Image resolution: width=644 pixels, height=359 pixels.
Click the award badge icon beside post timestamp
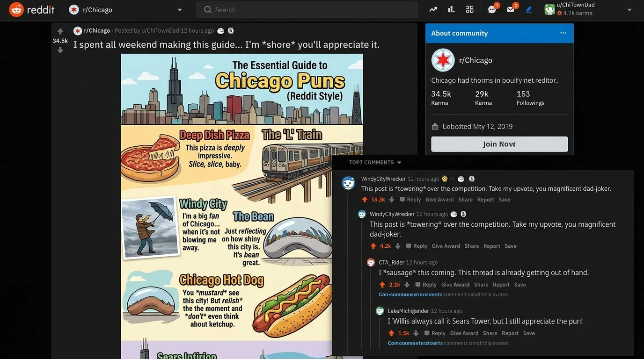pyautogui.click(x=221, y=30)
